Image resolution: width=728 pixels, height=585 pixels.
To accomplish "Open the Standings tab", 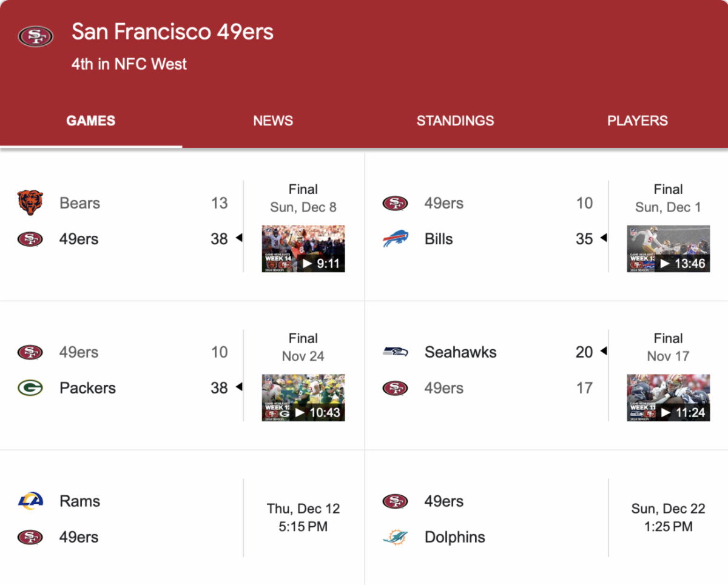I will click(x=455, y=121).
